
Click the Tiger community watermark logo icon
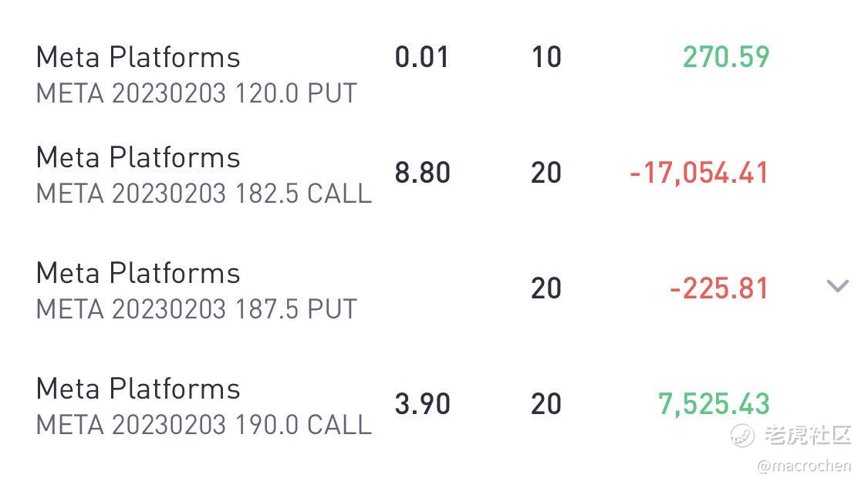pyautogui.click(x=741, y=435)
